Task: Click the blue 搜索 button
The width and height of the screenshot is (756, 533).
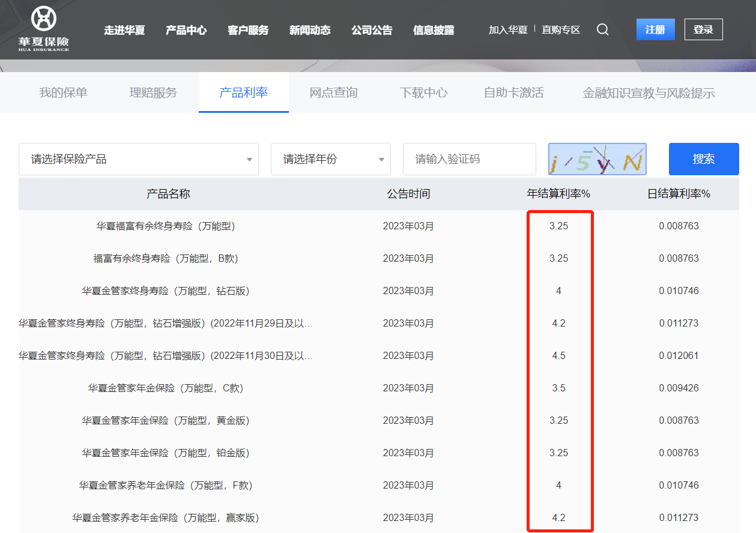Action: (x=704, y=159)
